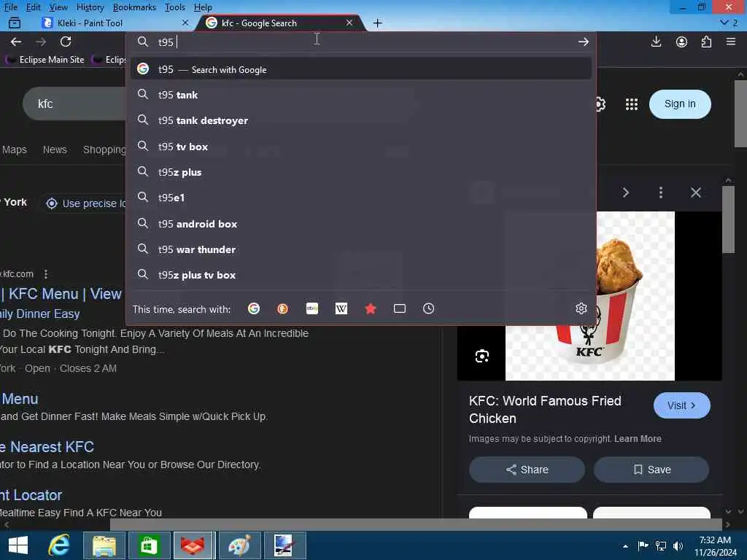Click the Share button
The image size is (747, 560).
click(527, 470)
